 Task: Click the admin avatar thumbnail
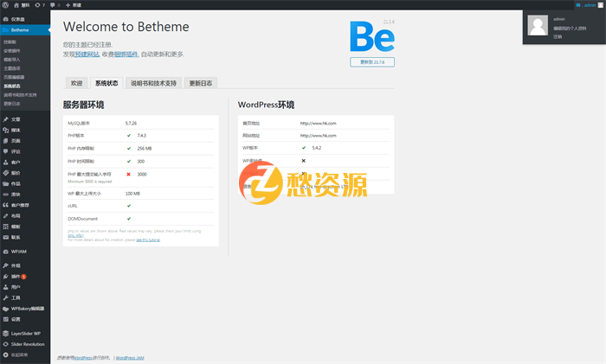(x=538, y=25)
